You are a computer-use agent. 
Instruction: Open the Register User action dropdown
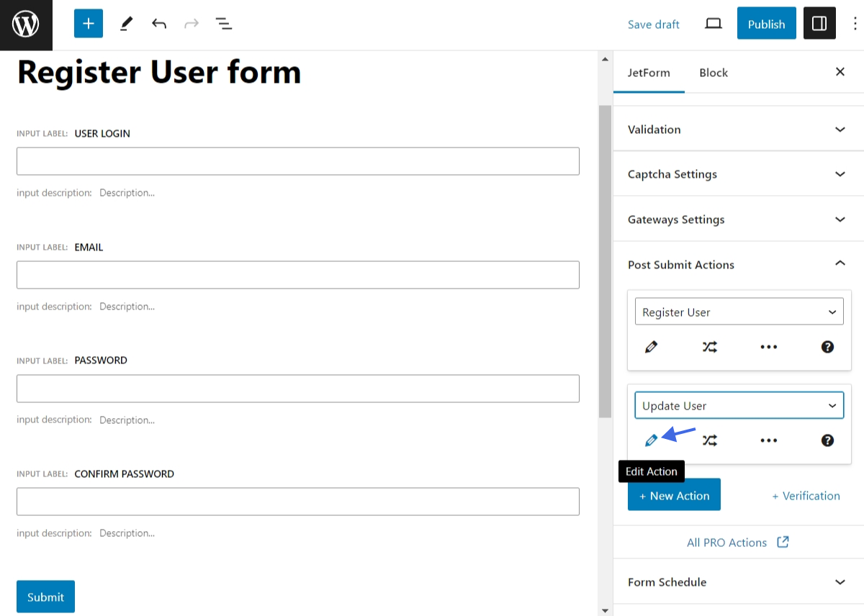tap(739, 312)
